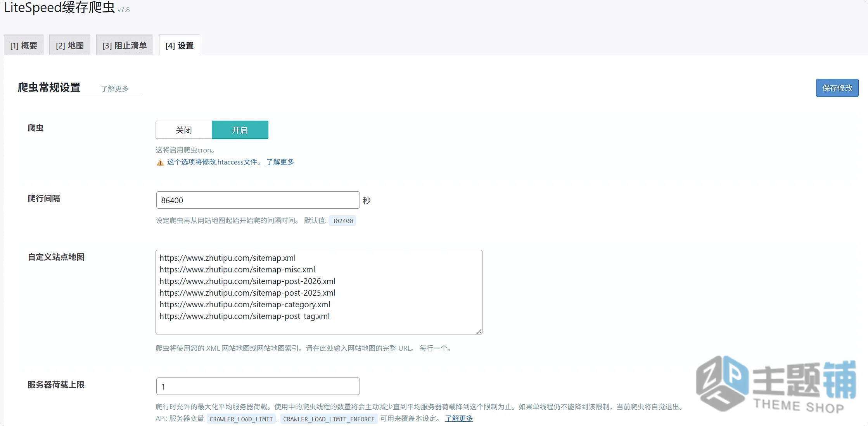868x426 pixels.
Task: Click the 爬行间隔 input containing 86400
Action: (x=258, y=200)
